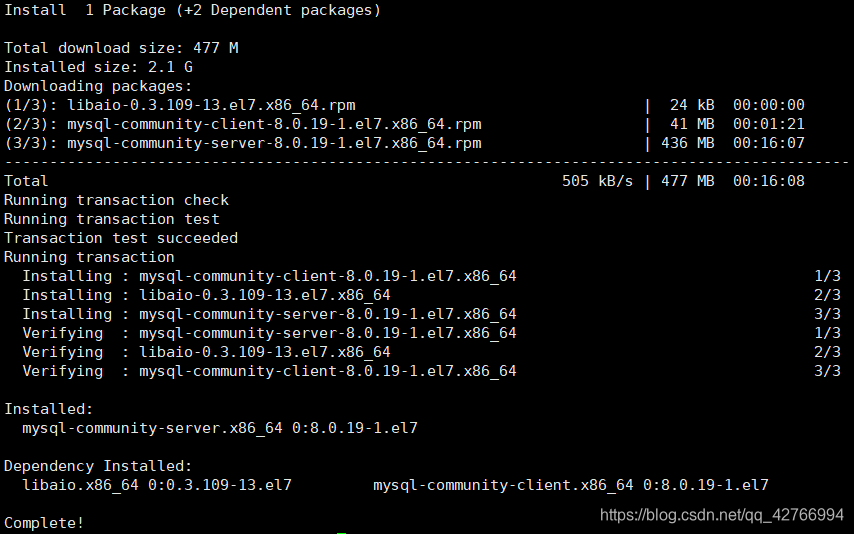The height and width of the screenshot is (534, 854).
Task: Select the libaio-0.3.109-13.el7.x86_64.rpm download line
Action: [x=404, y=105]
